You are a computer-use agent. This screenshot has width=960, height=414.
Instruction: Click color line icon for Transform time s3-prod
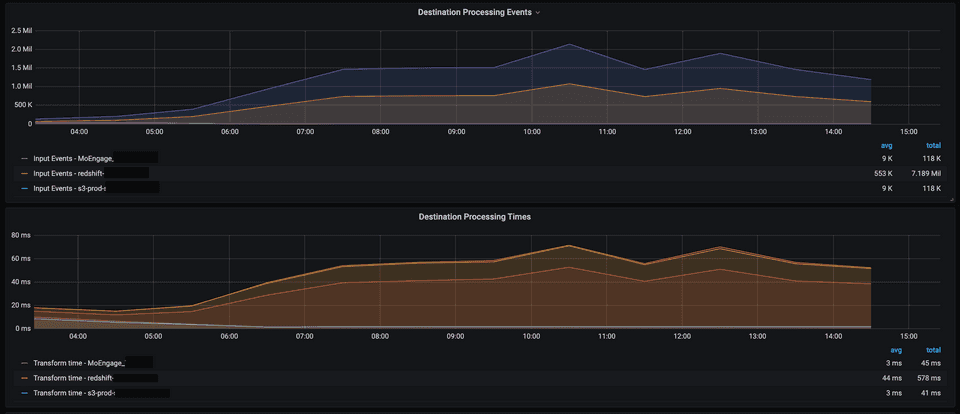24,393
